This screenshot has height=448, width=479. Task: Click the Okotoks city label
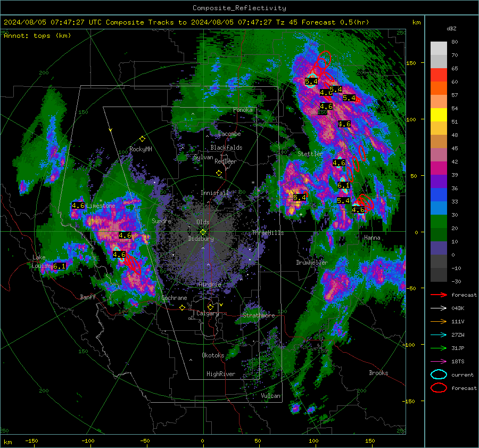(x=213, y=355)
